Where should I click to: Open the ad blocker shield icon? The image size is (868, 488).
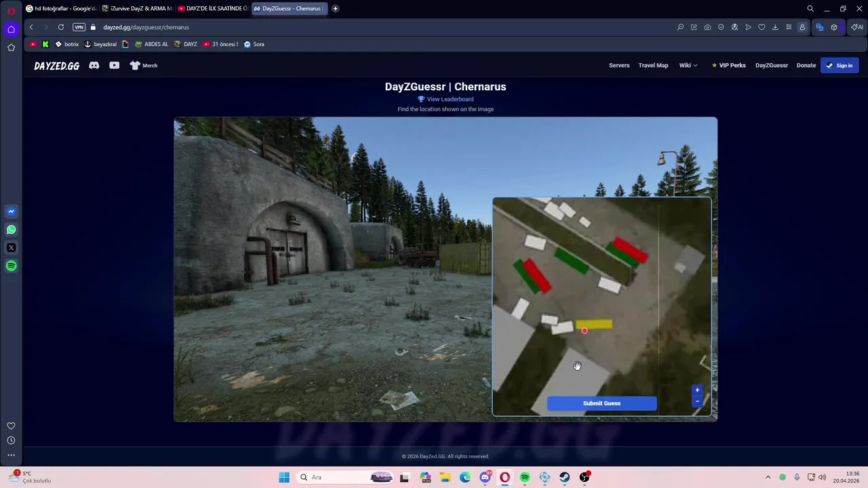pyautogui.click(x=721, y=27)
